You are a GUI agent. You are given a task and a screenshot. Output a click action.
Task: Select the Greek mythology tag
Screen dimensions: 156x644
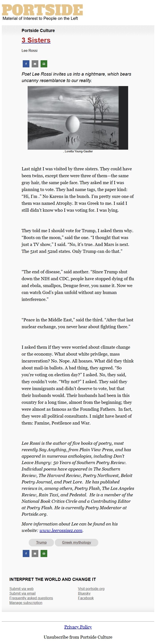(76, 542)
